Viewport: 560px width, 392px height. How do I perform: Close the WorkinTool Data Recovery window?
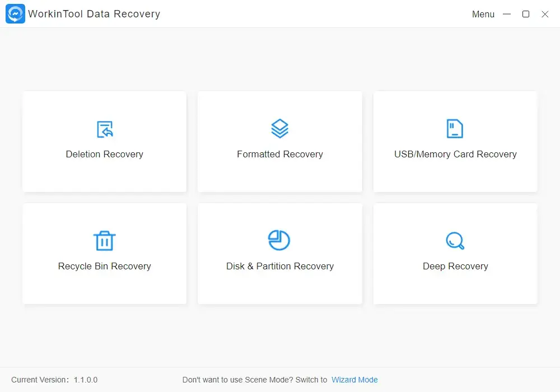tap(545, 14)
